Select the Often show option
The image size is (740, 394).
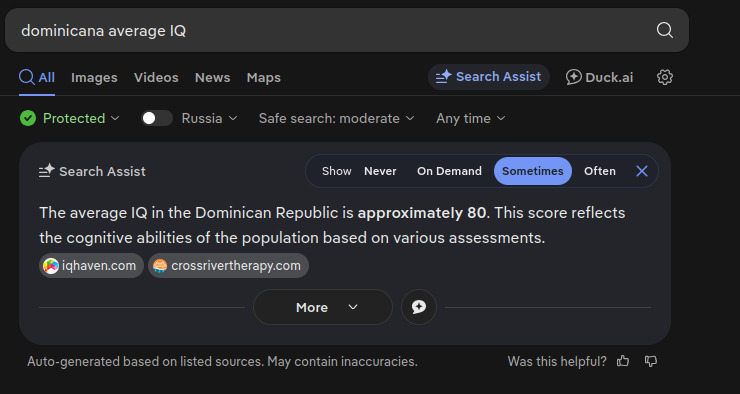click(x=600, y=171)
